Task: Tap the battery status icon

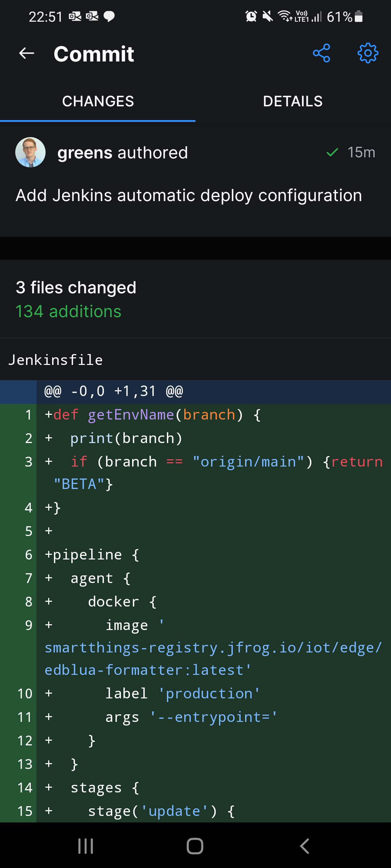Action: (358, 17)
